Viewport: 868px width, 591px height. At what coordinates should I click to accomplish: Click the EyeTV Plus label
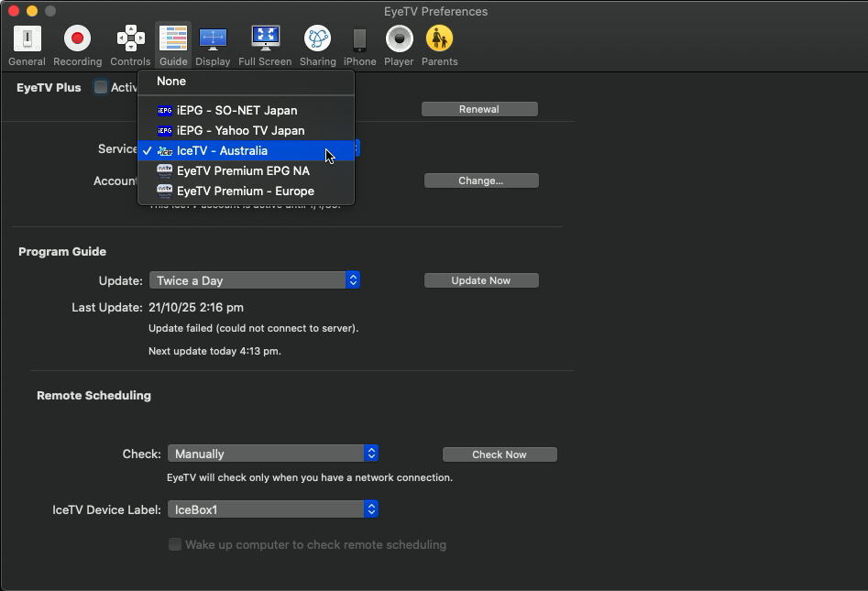coord(49,87)
